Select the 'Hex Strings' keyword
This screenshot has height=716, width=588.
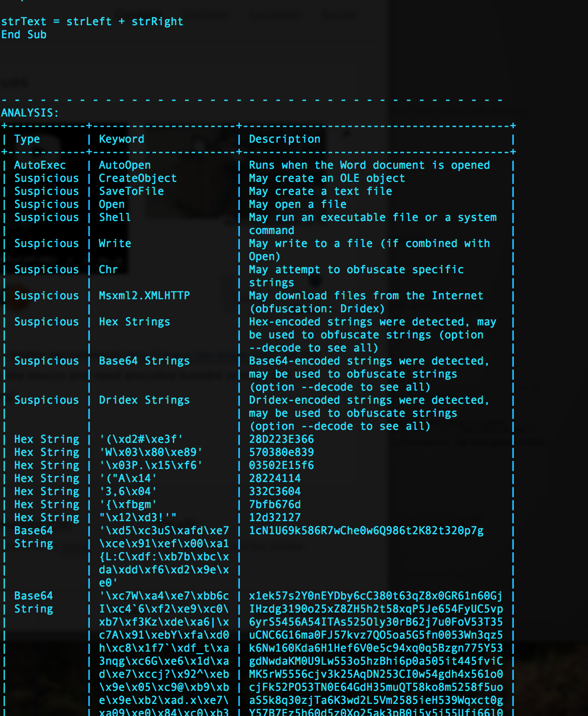[x=135, y=322]
